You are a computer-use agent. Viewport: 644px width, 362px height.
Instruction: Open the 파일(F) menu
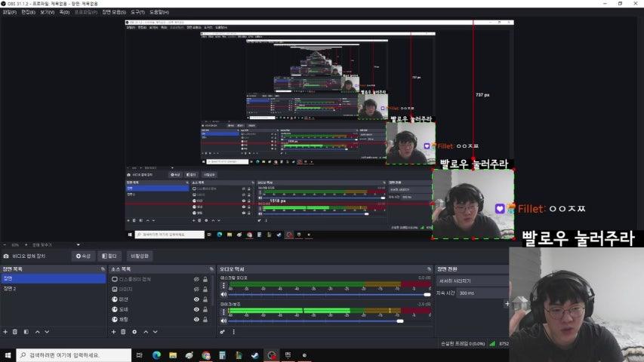point(10,12)
